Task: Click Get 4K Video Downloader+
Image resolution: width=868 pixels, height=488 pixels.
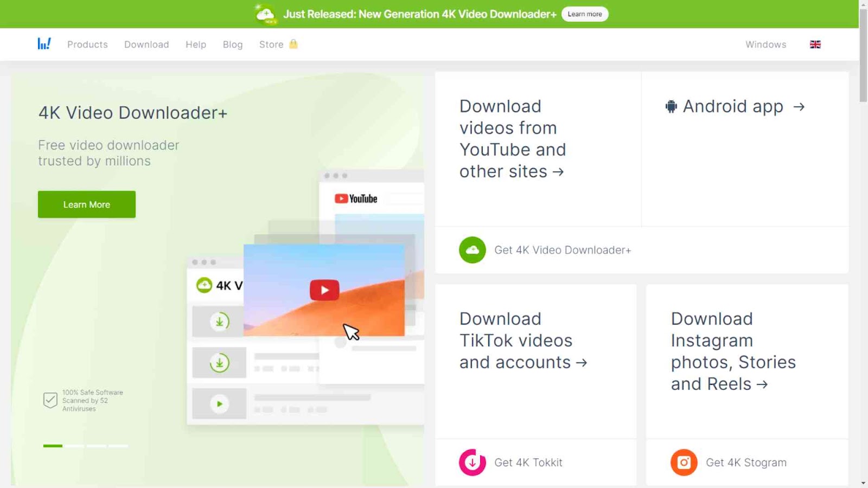Action: coord(563,250)
